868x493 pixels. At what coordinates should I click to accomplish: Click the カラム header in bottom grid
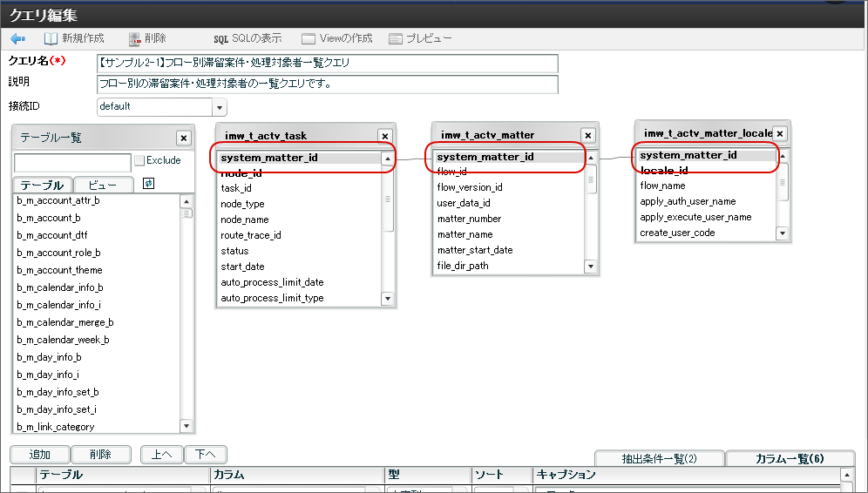(297, 475)
